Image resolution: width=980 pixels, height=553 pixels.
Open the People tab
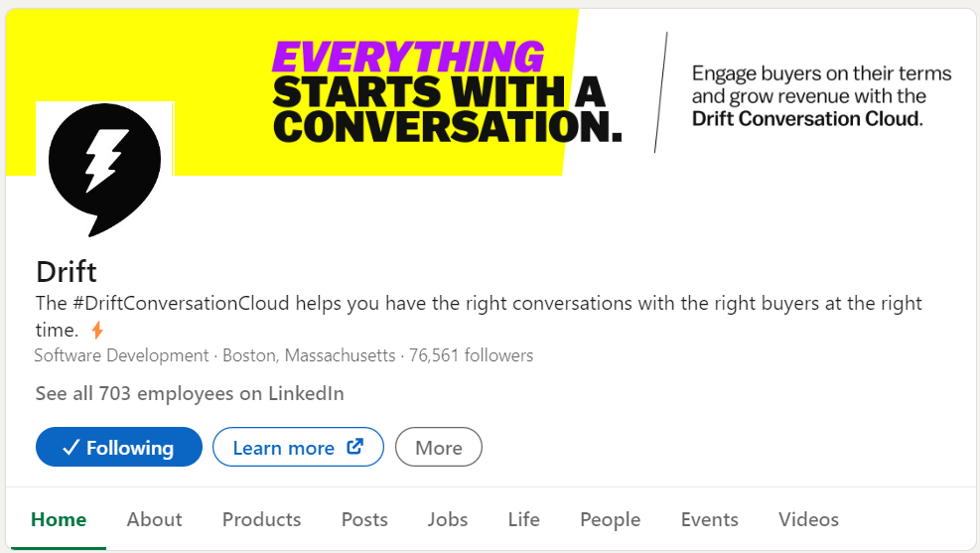(610, 519)
